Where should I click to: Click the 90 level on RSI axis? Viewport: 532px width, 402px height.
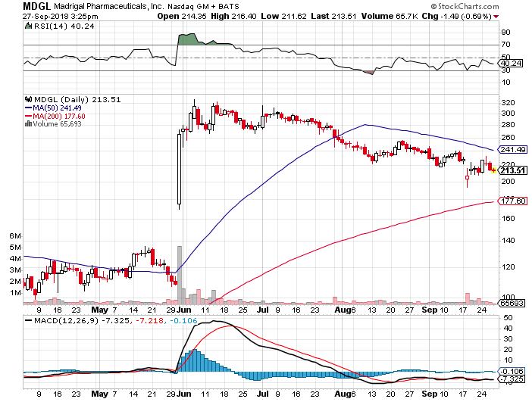coord(505,33)
